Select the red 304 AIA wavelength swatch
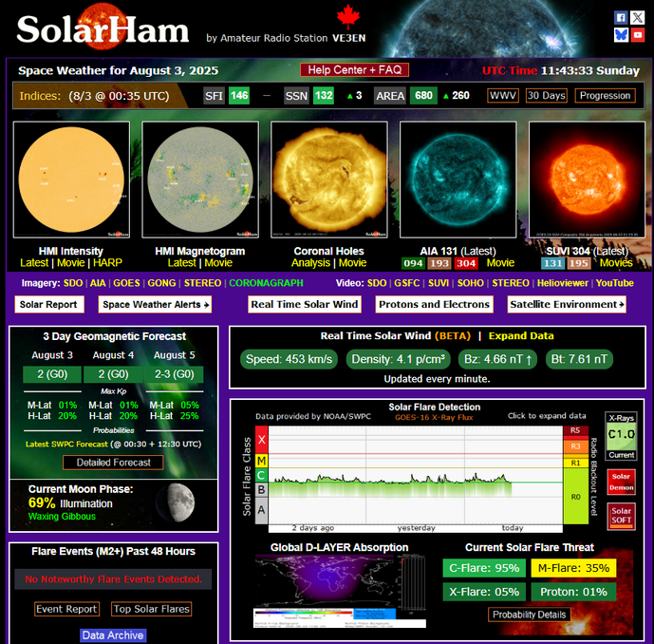654x644 pixels. point(466,263)
